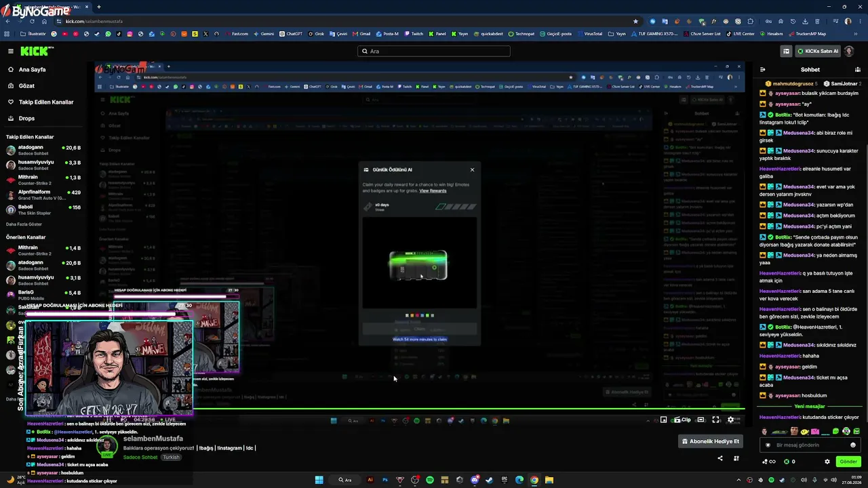This screenshot has height=488, width=868.
Task: Open the dashboard icon beside KICKs Satın Al
Action: 786,51
